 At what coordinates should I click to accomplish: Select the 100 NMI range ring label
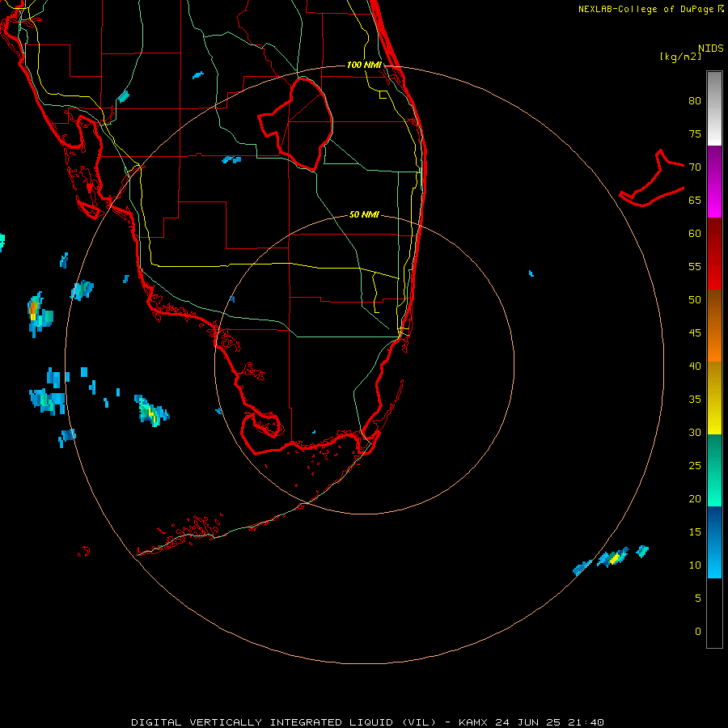(x=365, y=65)
